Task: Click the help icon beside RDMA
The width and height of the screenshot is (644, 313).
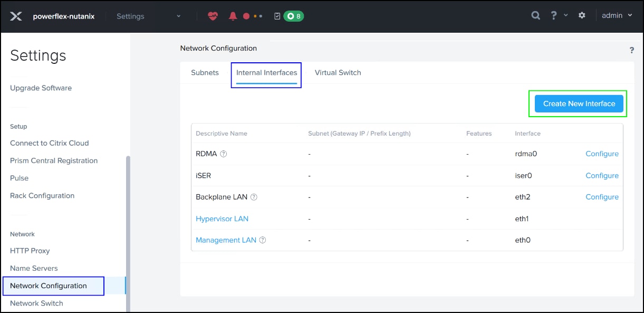Action: (x=224, y=154)
